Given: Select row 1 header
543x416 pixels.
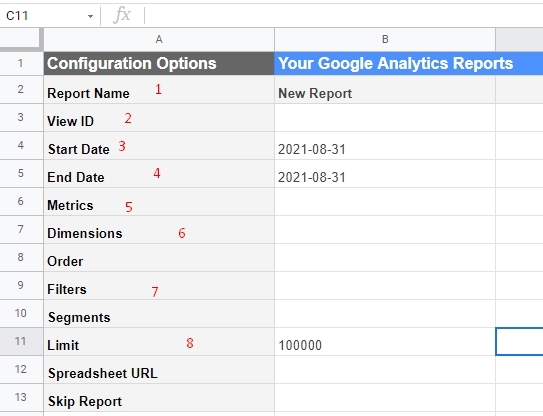Looking at the screenshot, I should coord(21,63).
